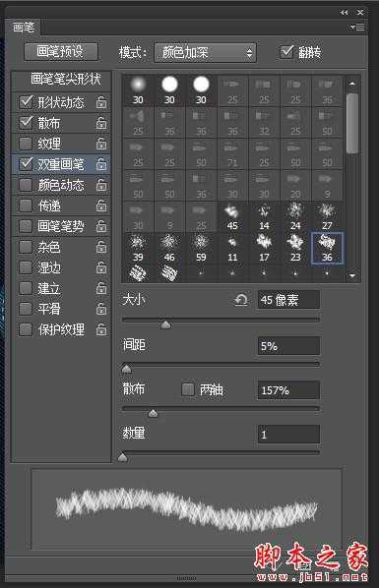Toggle lock icon for 建立 row
379x588 pixels.
tap(101, 288)
